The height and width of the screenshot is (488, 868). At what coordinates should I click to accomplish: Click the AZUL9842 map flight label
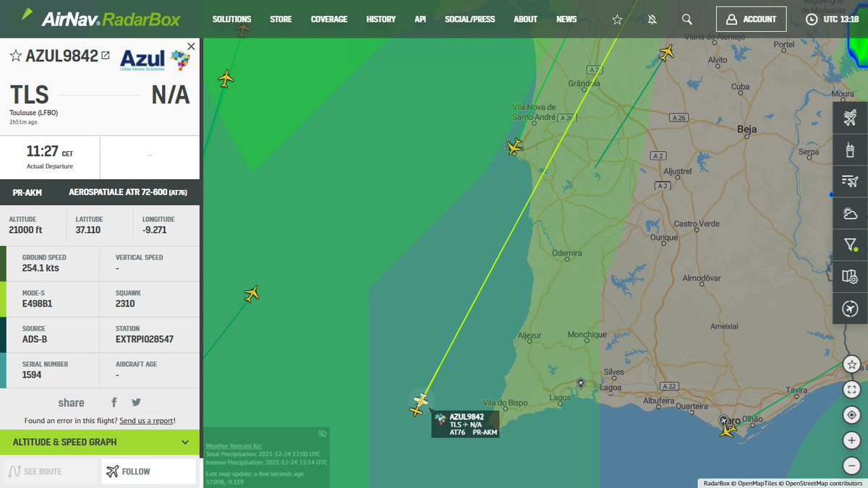coord(465,424)
